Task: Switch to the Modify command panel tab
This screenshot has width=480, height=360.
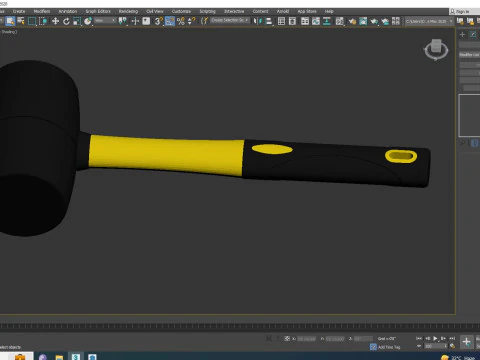Action: click(473, 34)
